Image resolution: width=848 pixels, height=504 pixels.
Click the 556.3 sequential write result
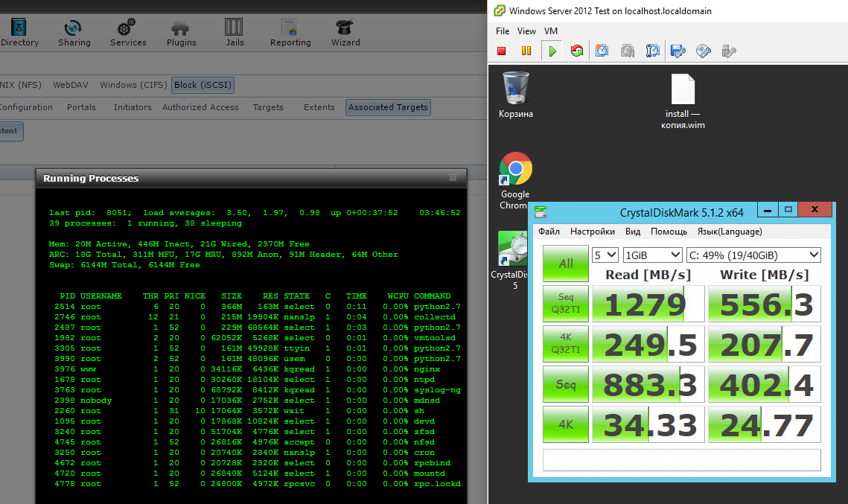[x=765, y=304]
